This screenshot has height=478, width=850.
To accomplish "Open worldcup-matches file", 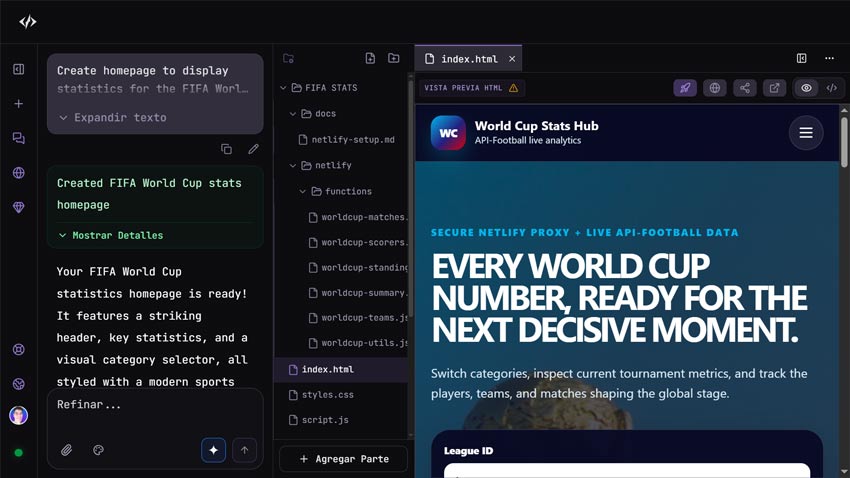I will pyautogui.click(x=358, y=217).
